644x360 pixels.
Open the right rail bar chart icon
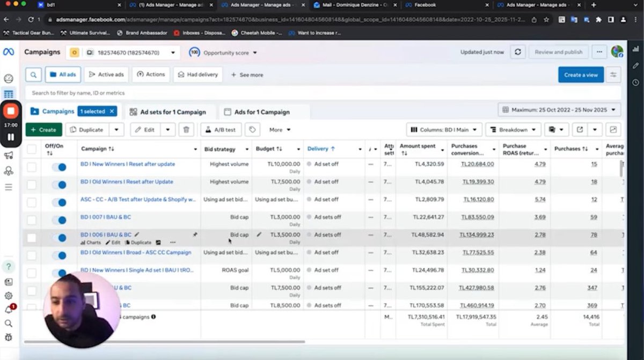pos(635,49)
